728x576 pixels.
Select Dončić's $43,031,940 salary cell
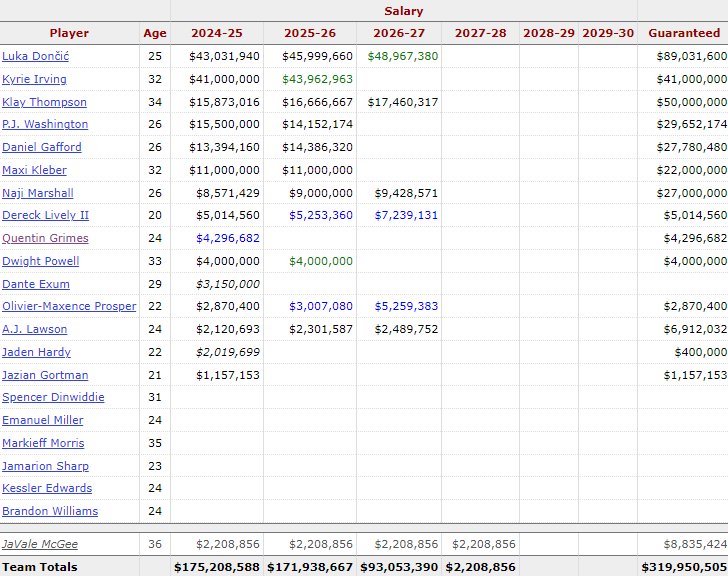[x=224, y=56]
